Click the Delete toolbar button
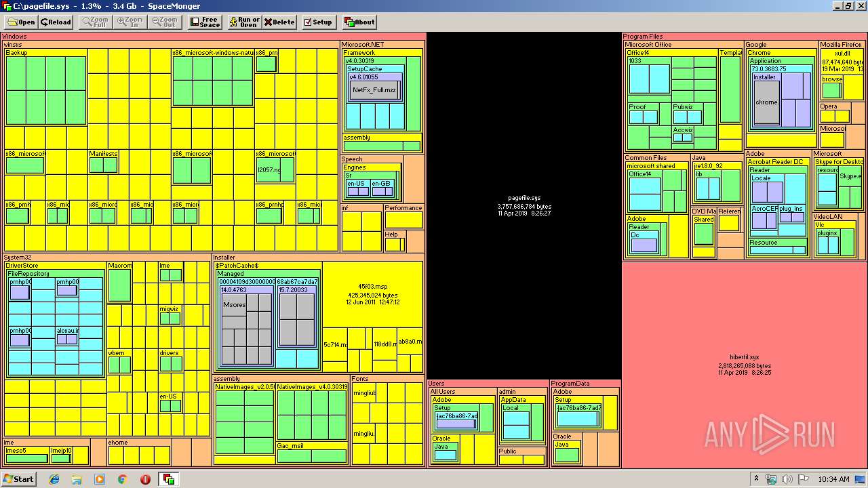 [279, 22]
